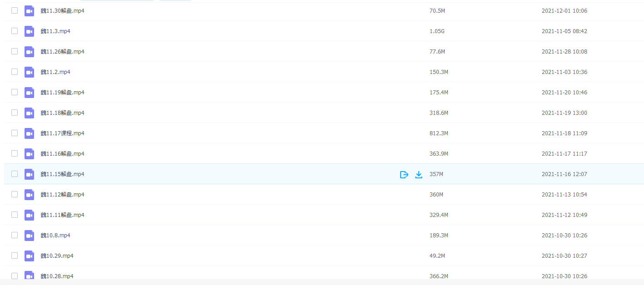
Task: Tick checkbox for 魏11.30解盘.mp4
Action: [15, 10]
